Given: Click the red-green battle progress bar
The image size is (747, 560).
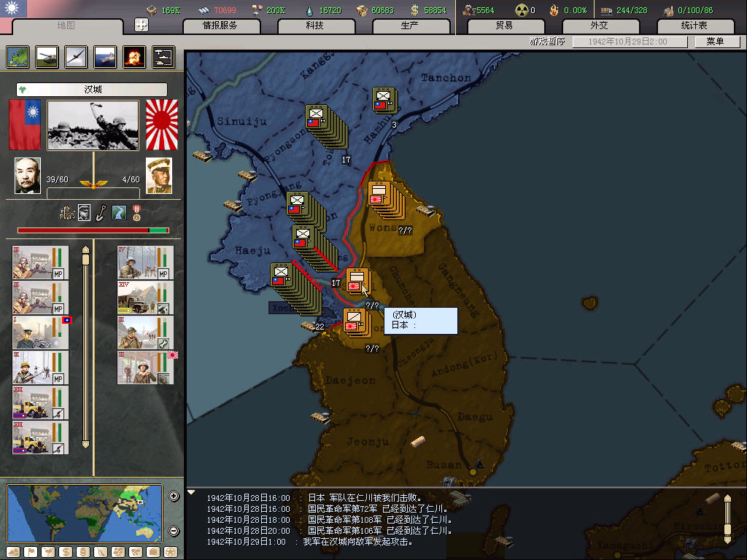Looking at the screenshot, I should tap(93, 230).
